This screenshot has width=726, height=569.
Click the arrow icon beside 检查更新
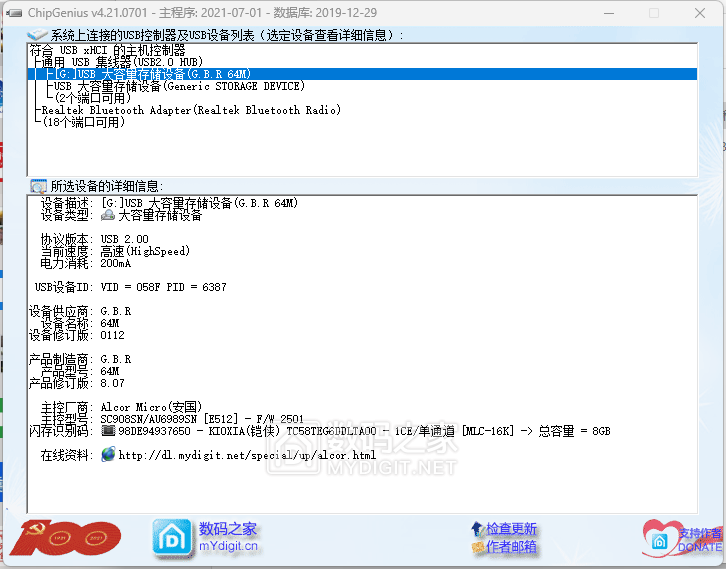(477, 528)
